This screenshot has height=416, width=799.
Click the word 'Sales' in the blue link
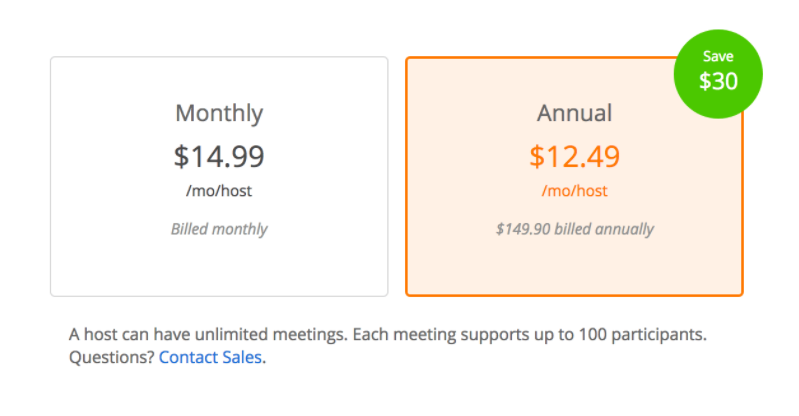(x=240, y=357)
